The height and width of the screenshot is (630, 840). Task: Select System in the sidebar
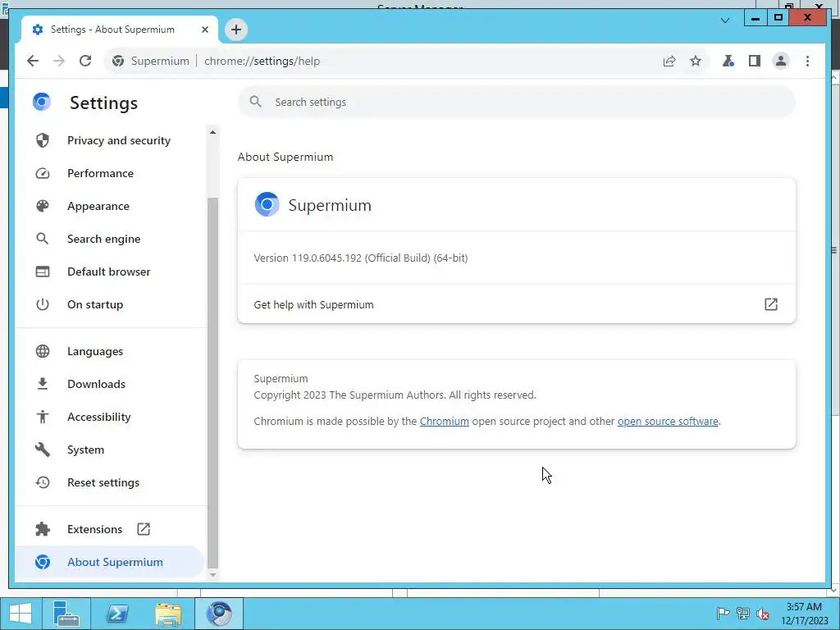[x=110, y=450]
